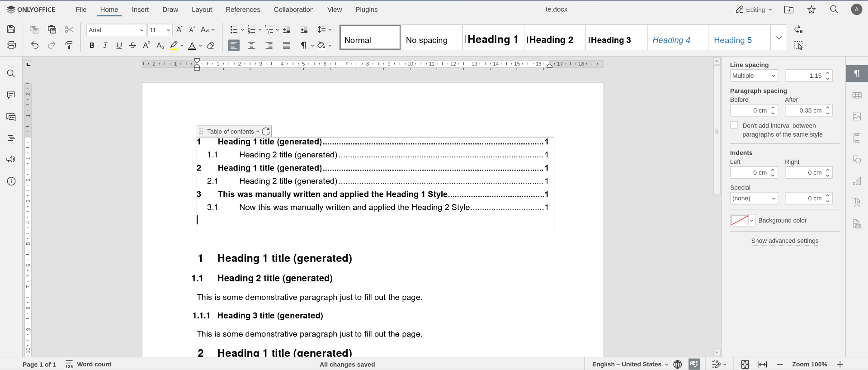Viewport: 868px width, 370px height.
Task: Open the Find panel in left sidebar
Action: click(11, 74)
